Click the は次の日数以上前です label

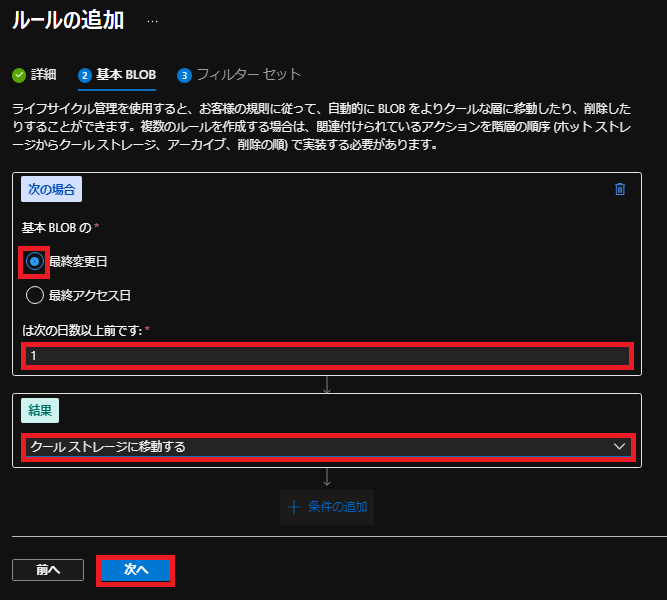click(83, 330)
